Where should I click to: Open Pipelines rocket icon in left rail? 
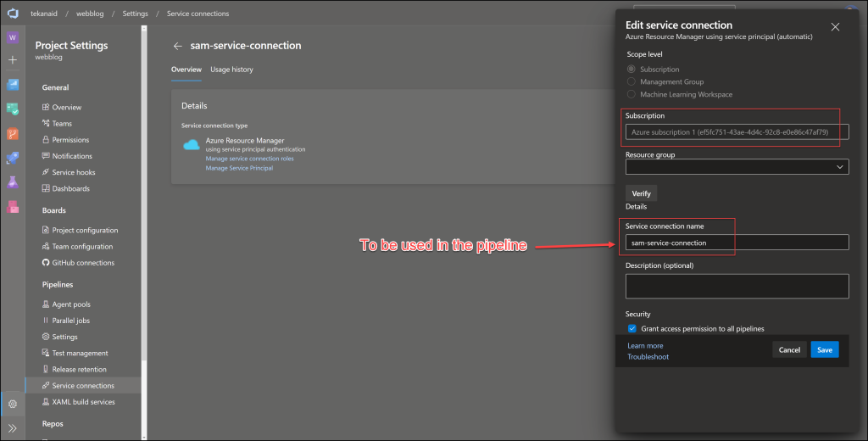[13, 158]
